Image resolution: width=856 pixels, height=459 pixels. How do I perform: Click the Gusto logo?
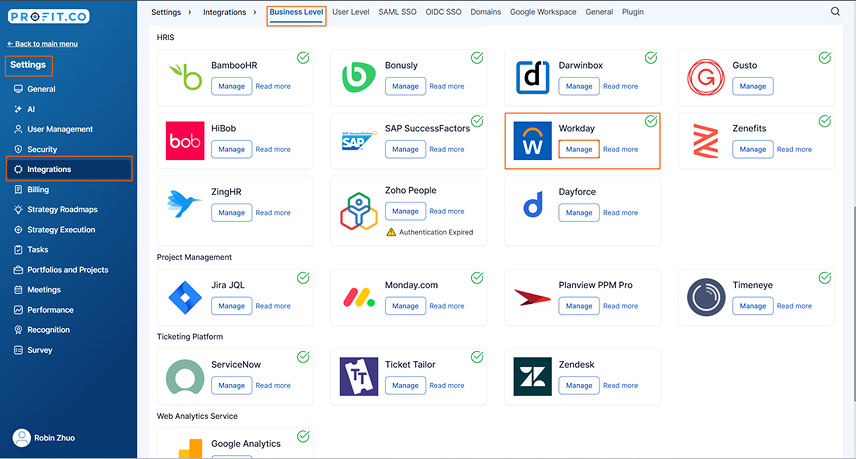(x=706, y=77)
